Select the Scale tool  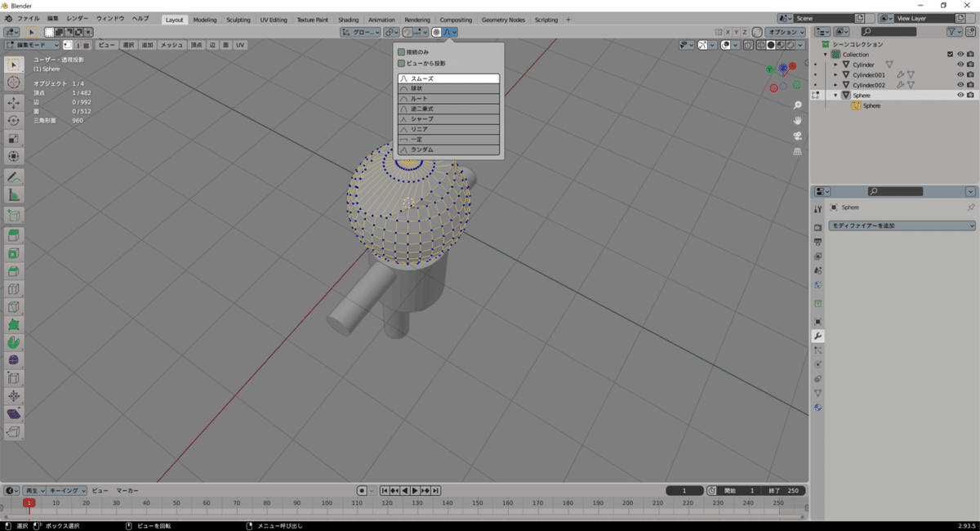point(14,138)
